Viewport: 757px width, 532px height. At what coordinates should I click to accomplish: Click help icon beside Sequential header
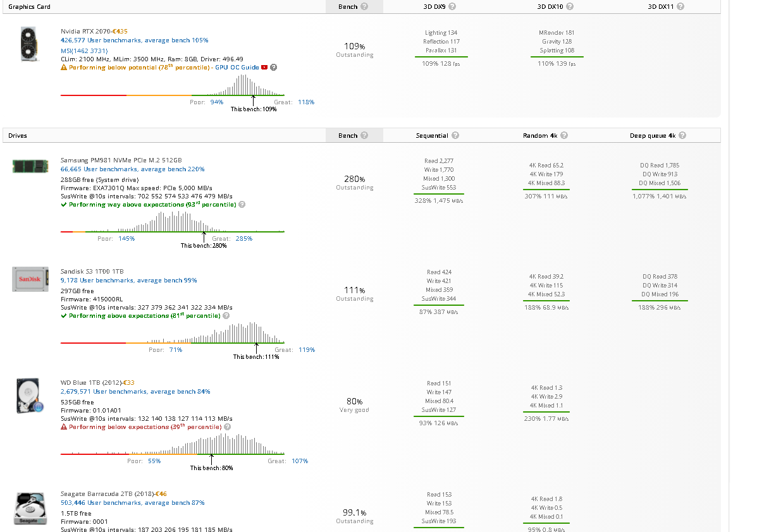click(455, 136)
